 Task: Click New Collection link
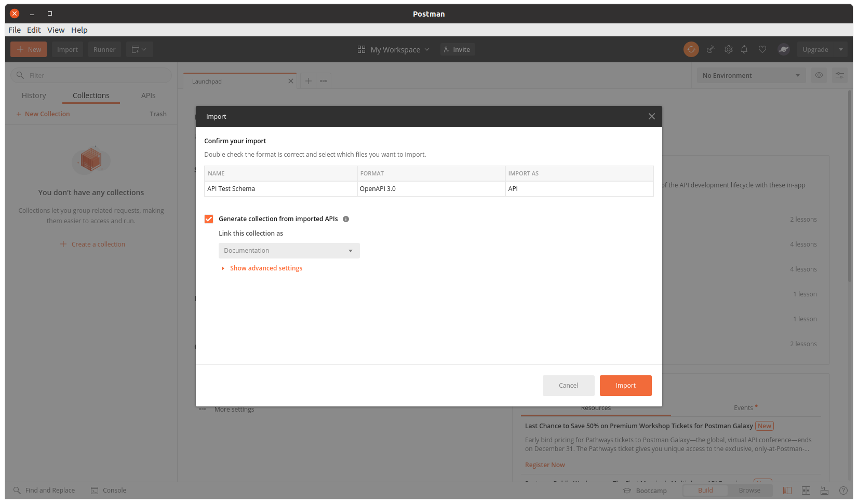coord(43,114)
